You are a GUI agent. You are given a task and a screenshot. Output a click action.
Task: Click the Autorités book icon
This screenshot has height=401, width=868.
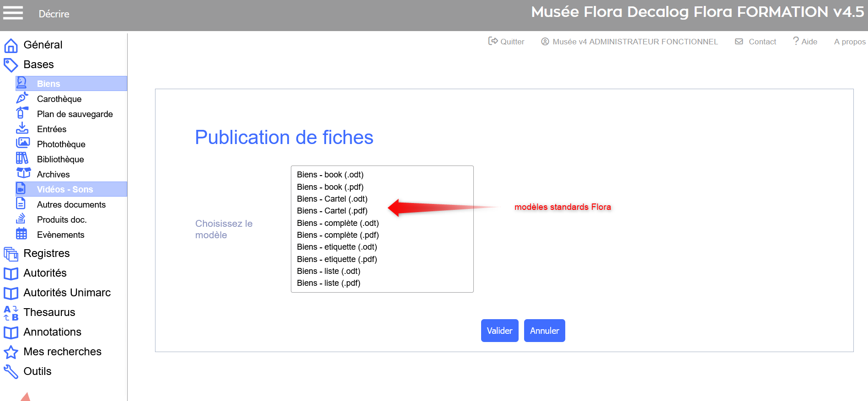pos(11,273)
